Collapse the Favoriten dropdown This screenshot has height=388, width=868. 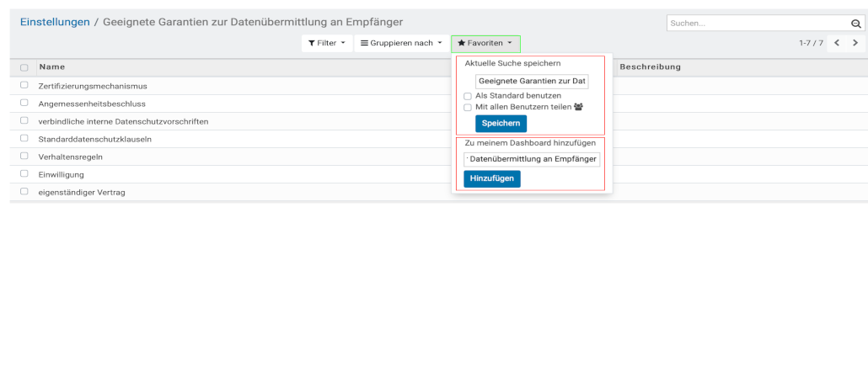tap(485, 43)
